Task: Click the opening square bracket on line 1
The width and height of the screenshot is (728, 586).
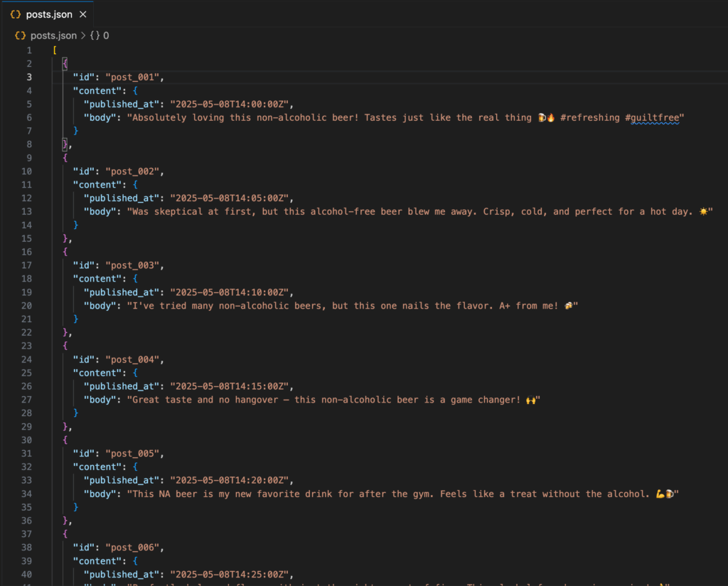Action: tap(55, 50)
